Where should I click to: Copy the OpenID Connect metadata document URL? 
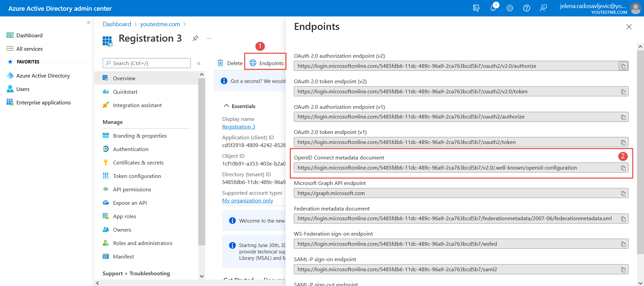point(623,168)
